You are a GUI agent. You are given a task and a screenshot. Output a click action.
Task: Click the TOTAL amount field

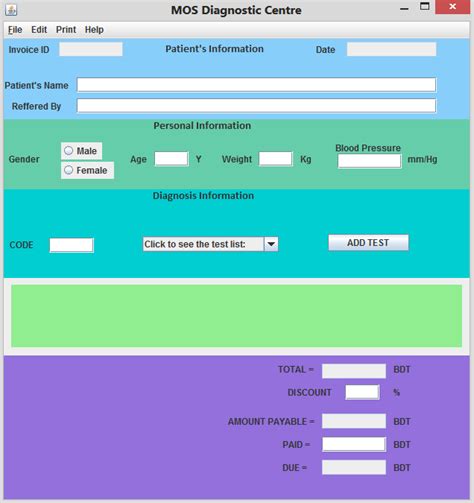(x=354, y=371)
